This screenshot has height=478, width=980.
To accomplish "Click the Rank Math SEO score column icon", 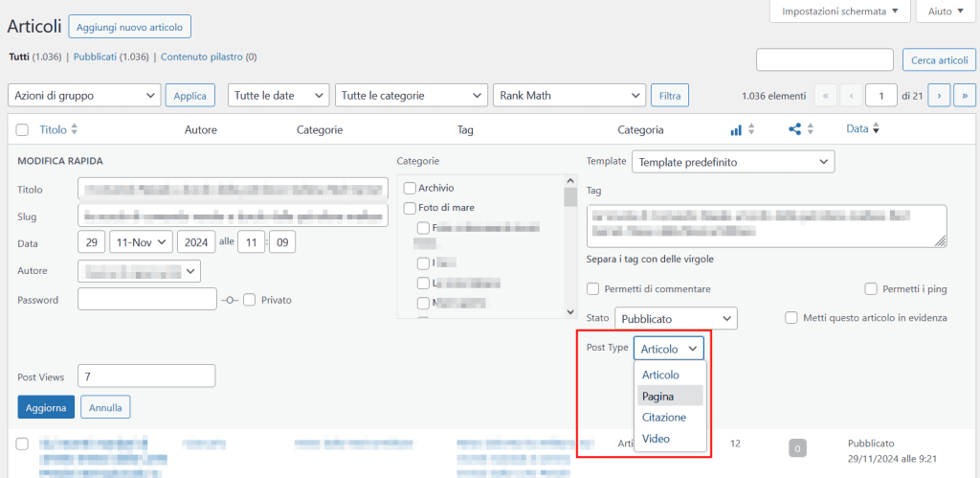I will 736,129.
